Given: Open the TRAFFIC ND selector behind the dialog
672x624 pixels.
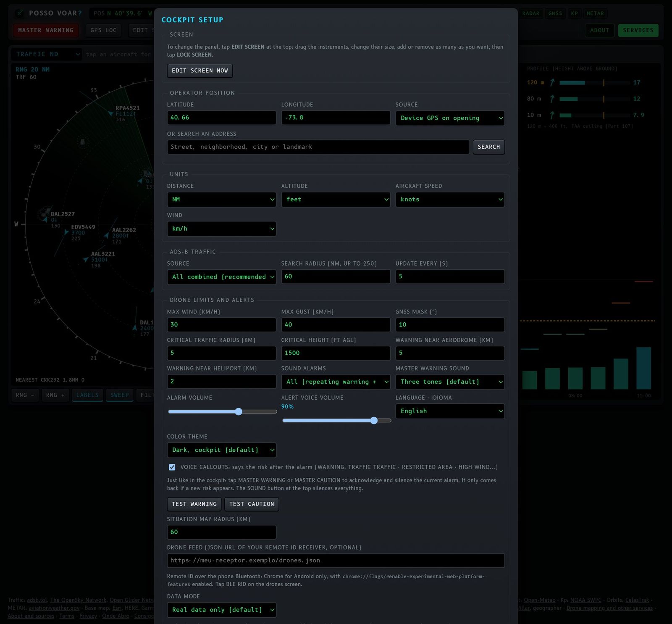Looking at the screenshot, I should click(46, 54).
